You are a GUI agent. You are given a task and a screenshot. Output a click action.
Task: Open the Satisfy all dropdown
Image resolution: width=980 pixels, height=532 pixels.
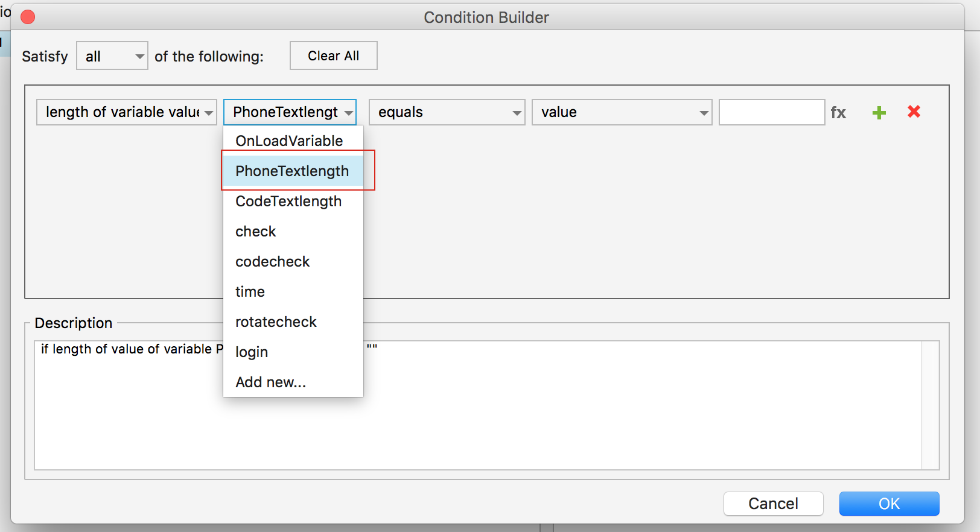click(x=112, y=56)
